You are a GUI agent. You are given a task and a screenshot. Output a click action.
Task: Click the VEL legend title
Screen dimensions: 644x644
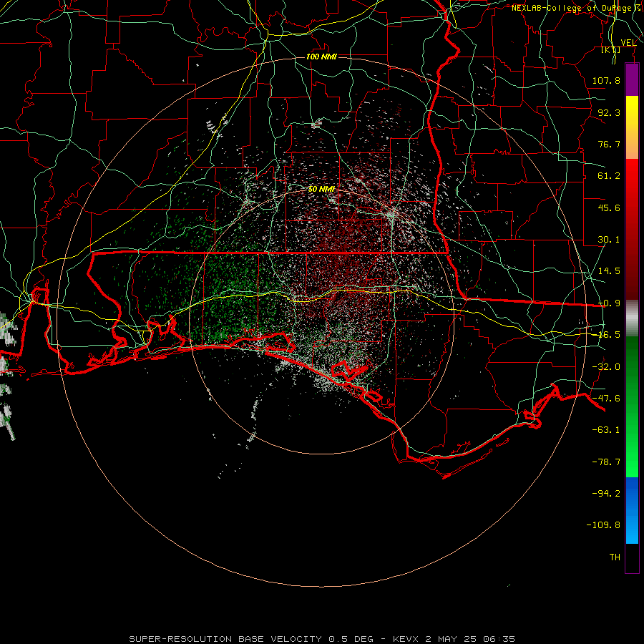tap(628, 43)
